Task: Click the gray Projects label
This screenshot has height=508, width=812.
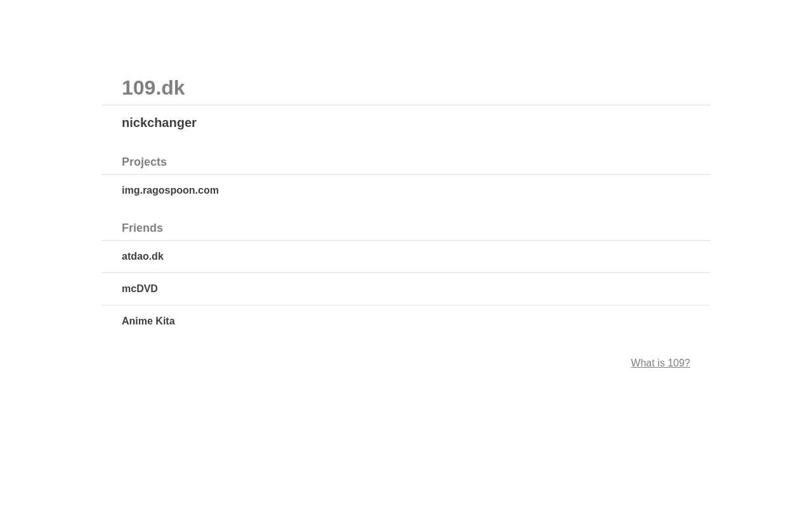Action: (x=144, y=162)
